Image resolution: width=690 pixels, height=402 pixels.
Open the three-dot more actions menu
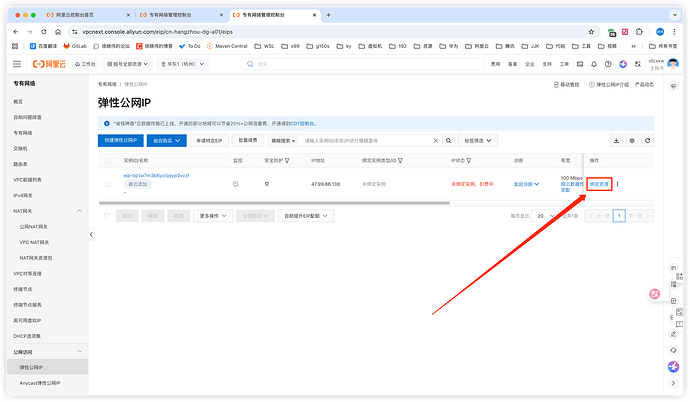click(x=617, y=184)
